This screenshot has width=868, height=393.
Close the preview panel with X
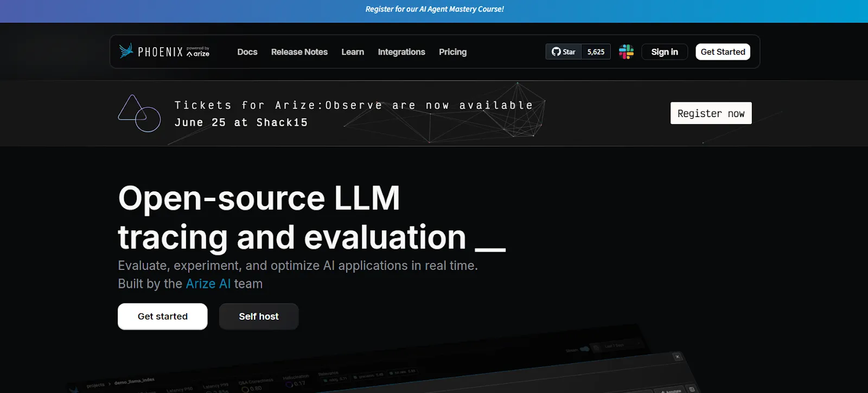(677, 356)
